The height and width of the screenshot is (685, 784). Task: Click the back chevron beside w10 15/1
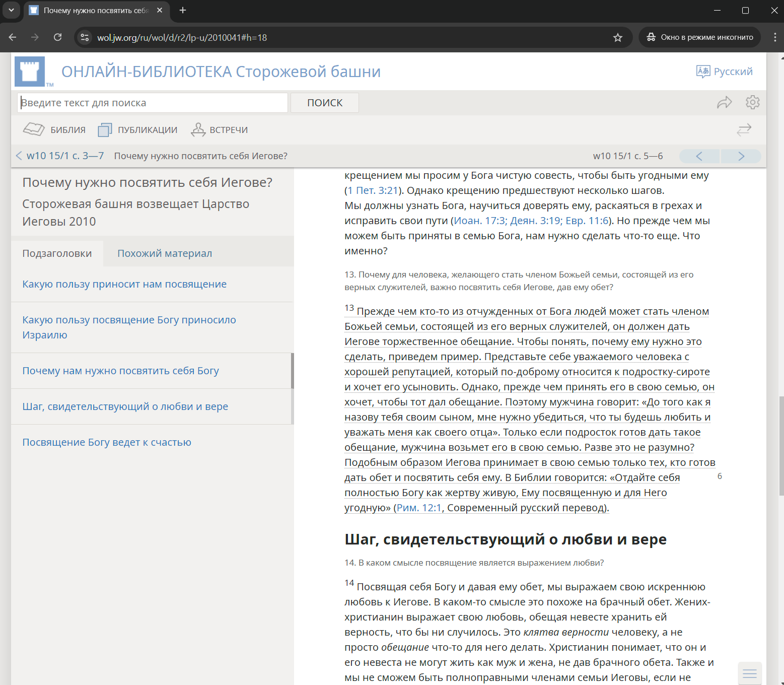(x=19, y=156)
